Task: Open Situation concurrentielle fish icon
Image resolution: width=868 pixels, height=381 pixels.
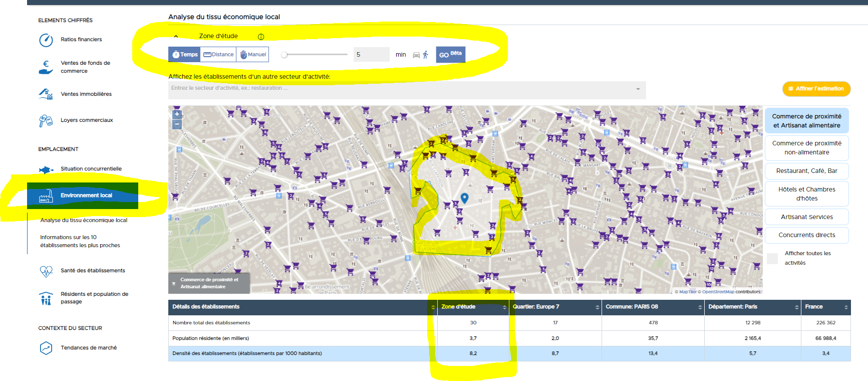Action: pos(46,170)
